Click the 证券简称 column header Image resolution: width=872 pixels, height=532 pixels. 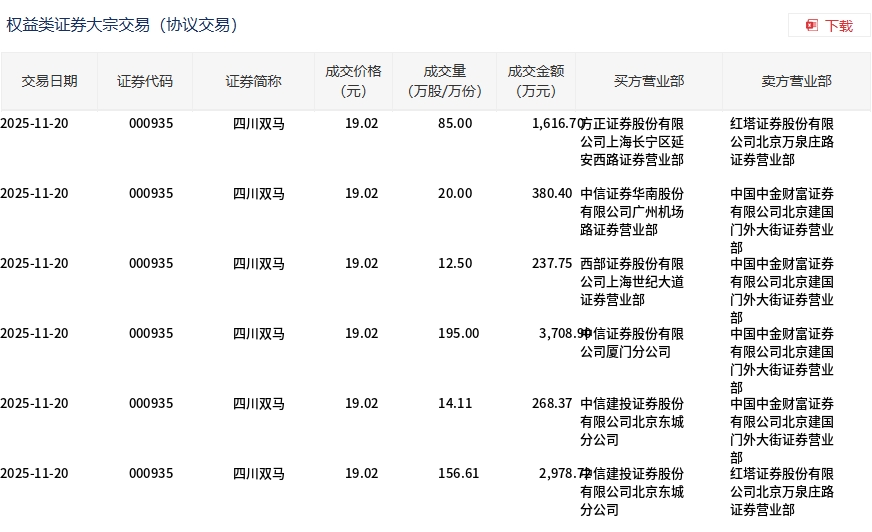click(x=254, y=81)
